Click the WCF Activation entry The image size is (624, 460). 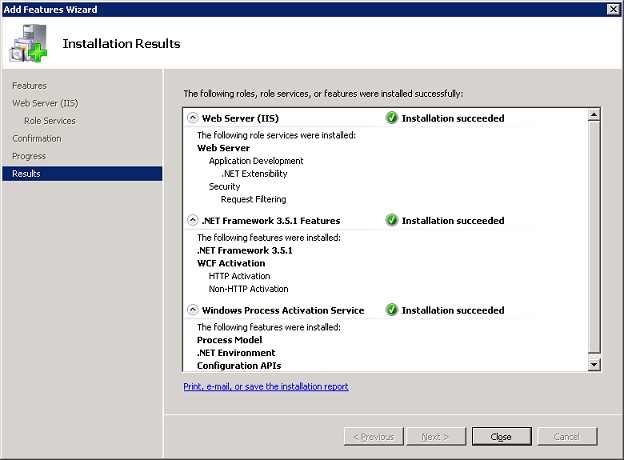click(x=231, y=263)
